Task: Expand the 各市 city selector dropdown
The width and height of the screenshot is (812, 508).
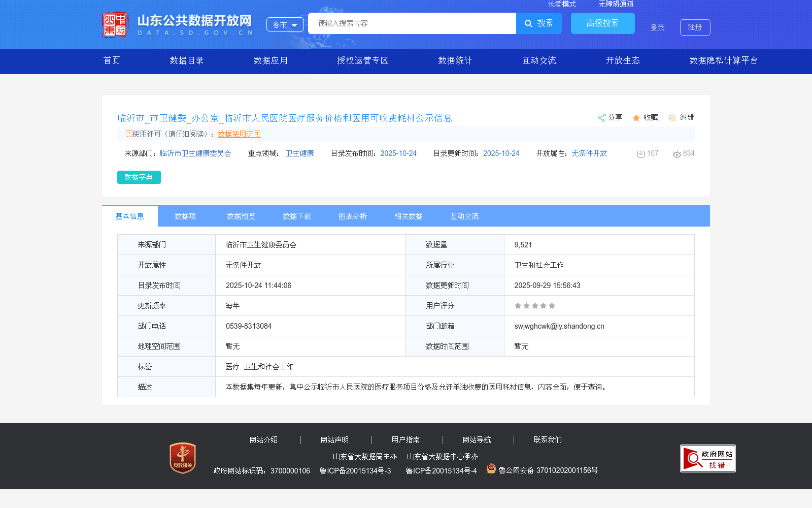Action: coord(285,24)
